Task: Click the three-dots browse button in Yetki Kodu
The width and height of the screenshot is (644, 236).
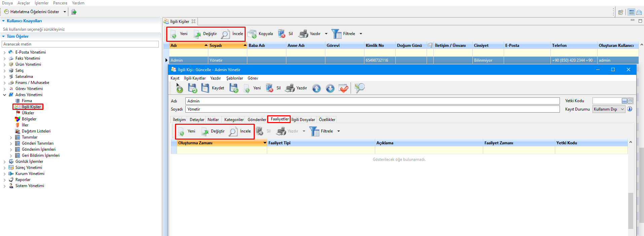Action: [624, 101]
